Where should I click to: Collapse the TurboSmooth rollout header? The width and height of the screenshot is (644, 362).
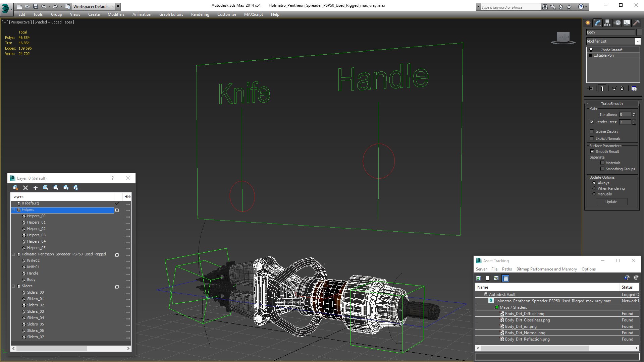tap(611, 104)
